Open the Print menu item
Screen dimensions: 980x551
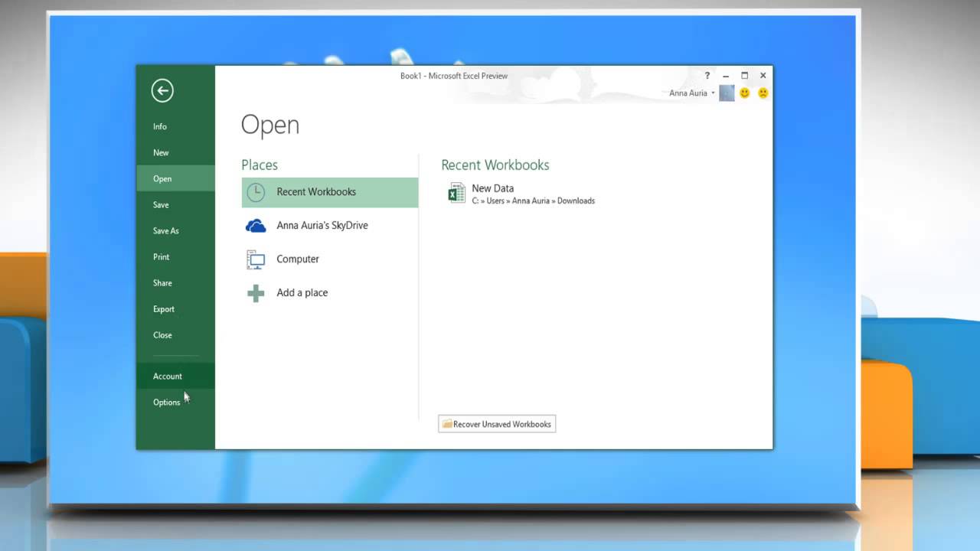(175, 257)
